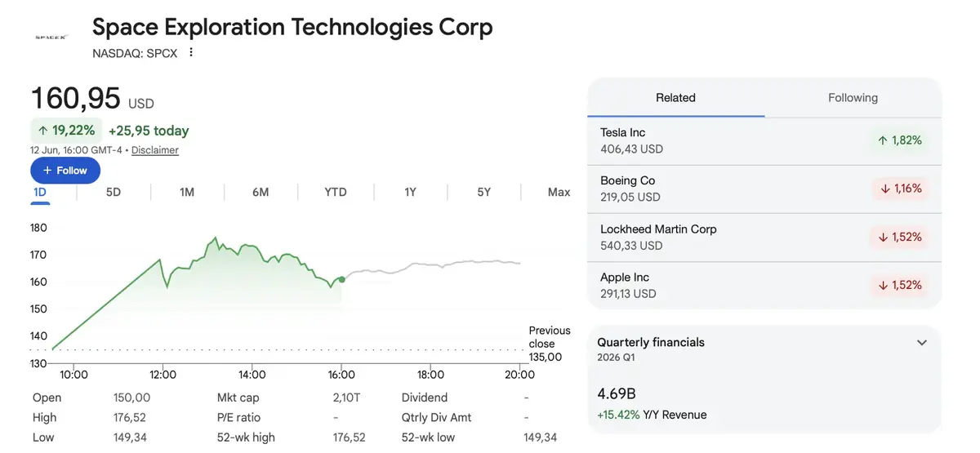
Task: Open the Boeing Co related stock
Action: tap(764, 189)
